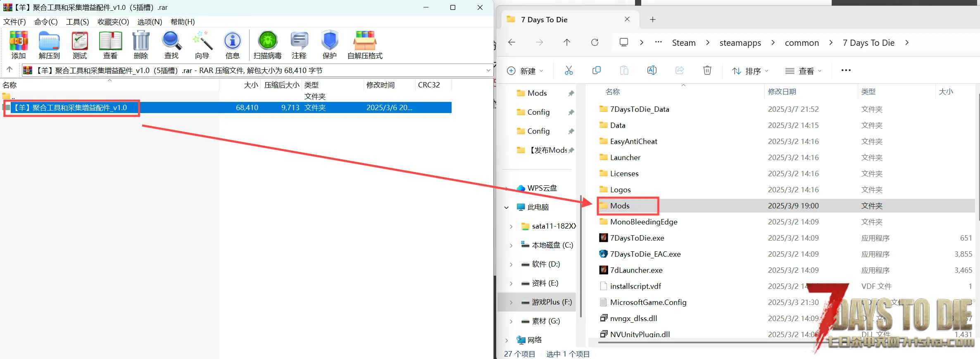Open the New (新建) dropdown
The height and width of the screenshot is (359, 980).
click(x=525, y=71)
